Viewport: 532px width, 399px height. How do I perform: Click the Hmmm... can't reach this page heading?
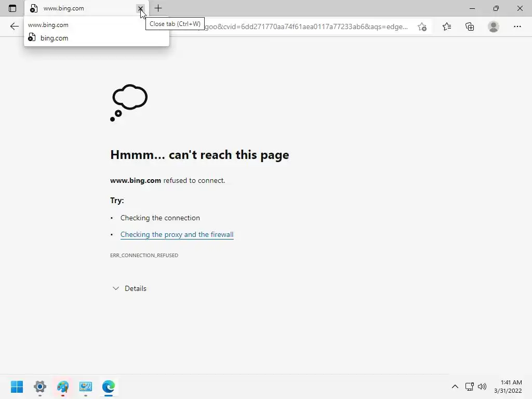[x=199, y=155]
